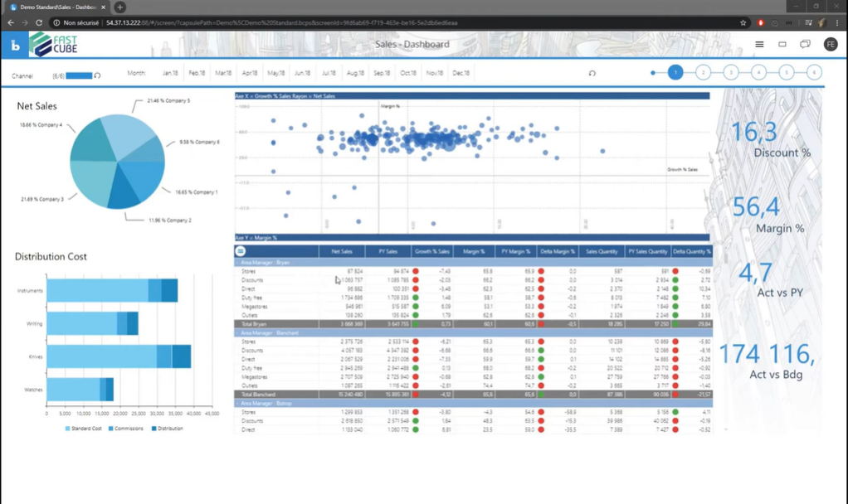This screenshot has height=504, width=848.
Task: Select page 6 in the page navigator
Action: tap(813, 73)
